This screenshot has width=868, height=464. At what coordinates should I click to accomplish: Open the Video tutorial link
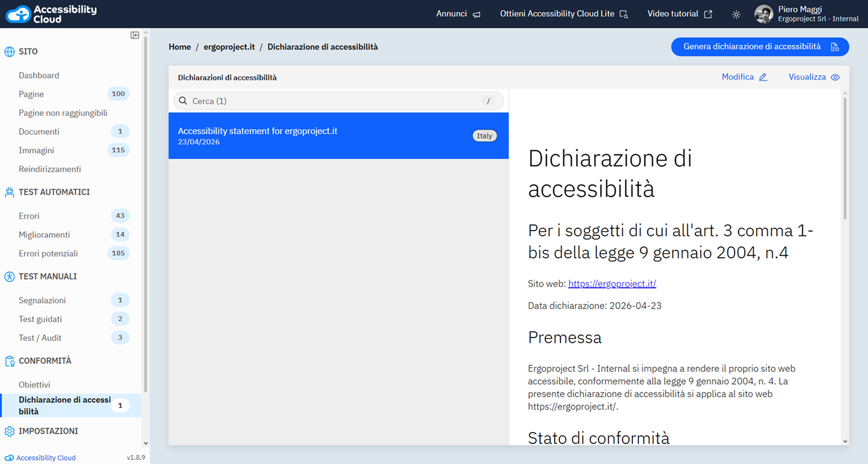[680, 14]
